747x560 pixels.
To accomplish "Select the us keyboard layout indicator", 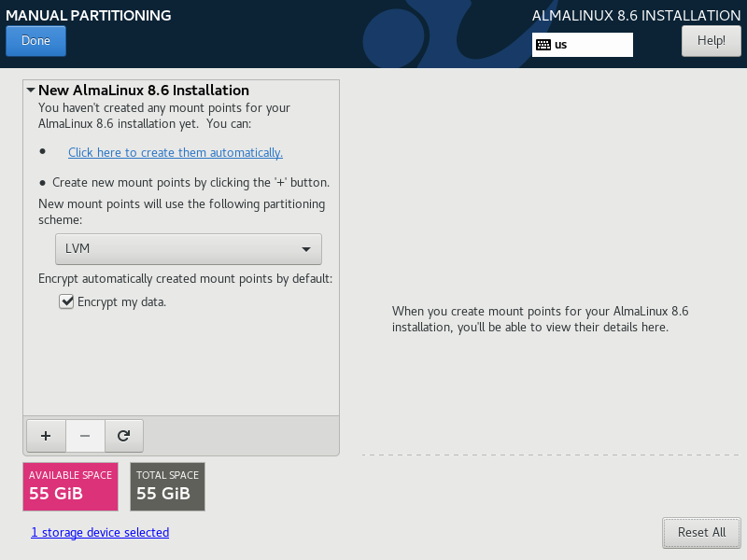I will 582,45.
